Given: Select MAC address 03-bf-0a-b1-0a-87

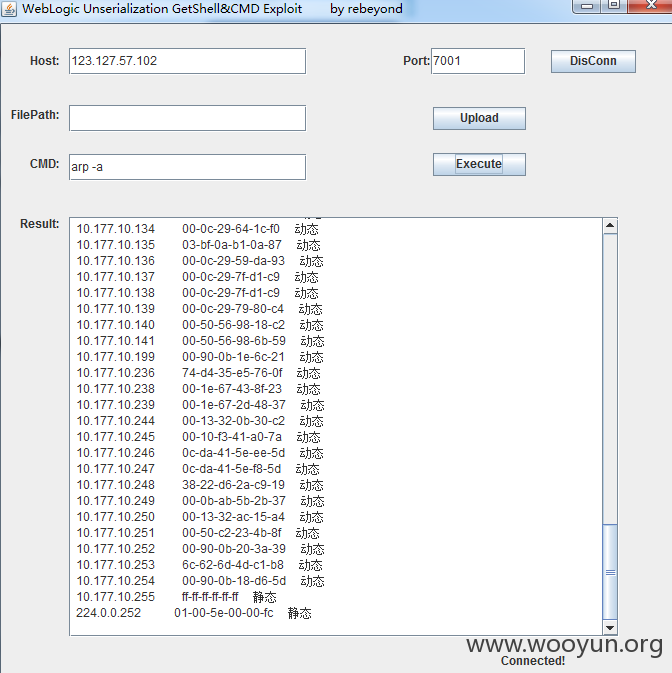Looking at the screenshot, I should pyautogui.click(x=232, y=245).
